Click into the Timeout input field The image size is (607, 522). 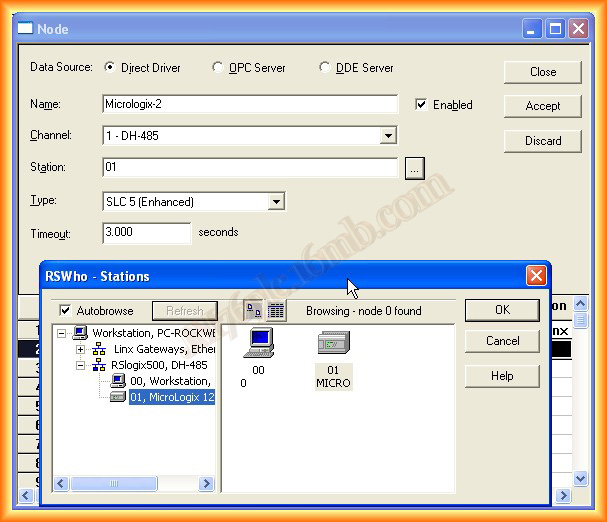tap(146, 233)
